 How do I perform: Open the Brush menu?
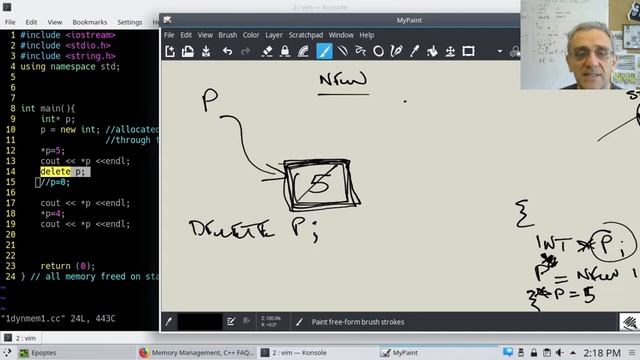coord(227,35)
